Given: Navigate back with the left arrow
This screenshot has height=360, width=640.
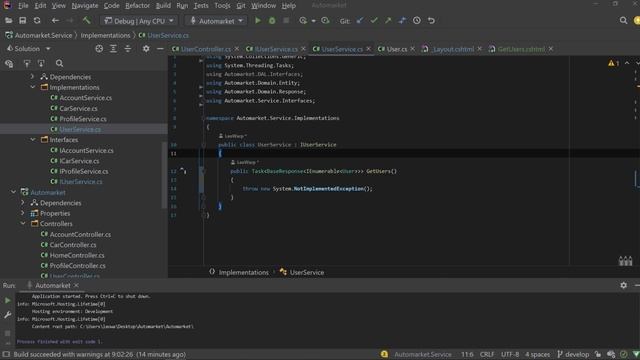Looking at the screenshot, I should click(55, 20).
